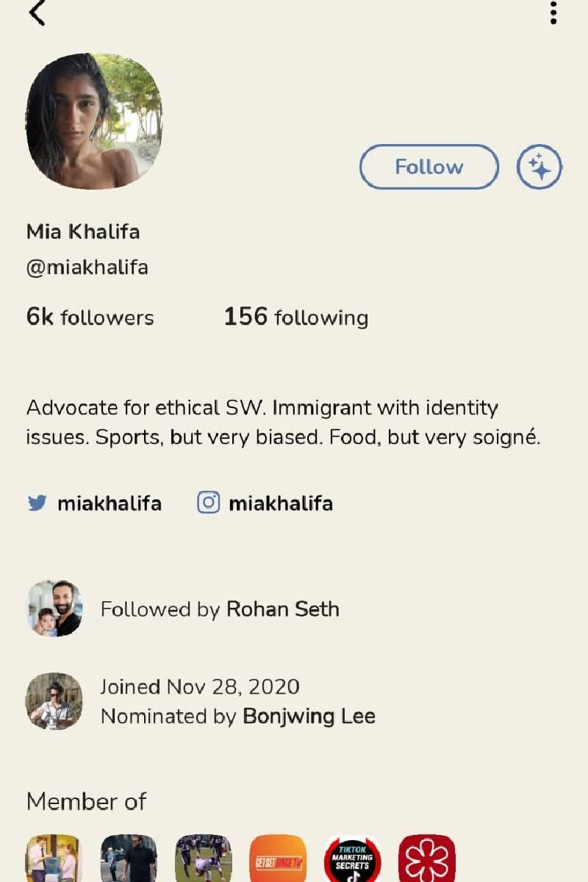Follow this profile
588x882 pixels.
429,167
